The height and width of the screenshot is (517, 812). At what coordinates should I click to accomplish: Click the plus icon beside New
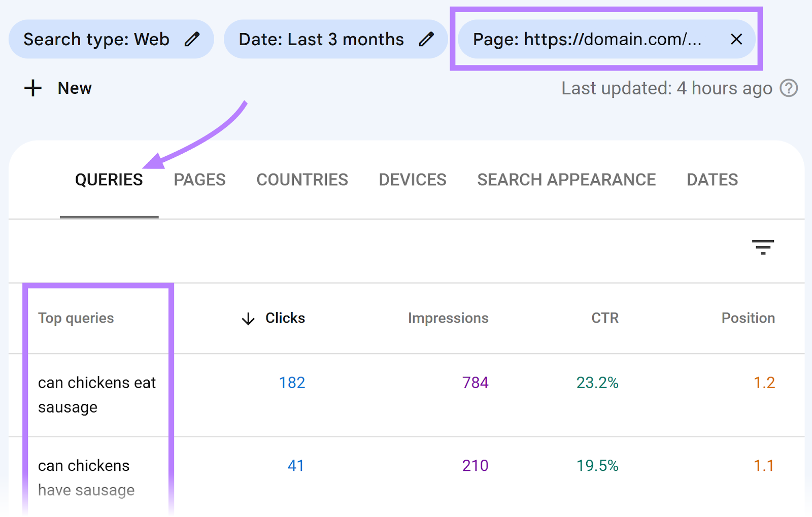pyautogui.click(x=32, y=88)
